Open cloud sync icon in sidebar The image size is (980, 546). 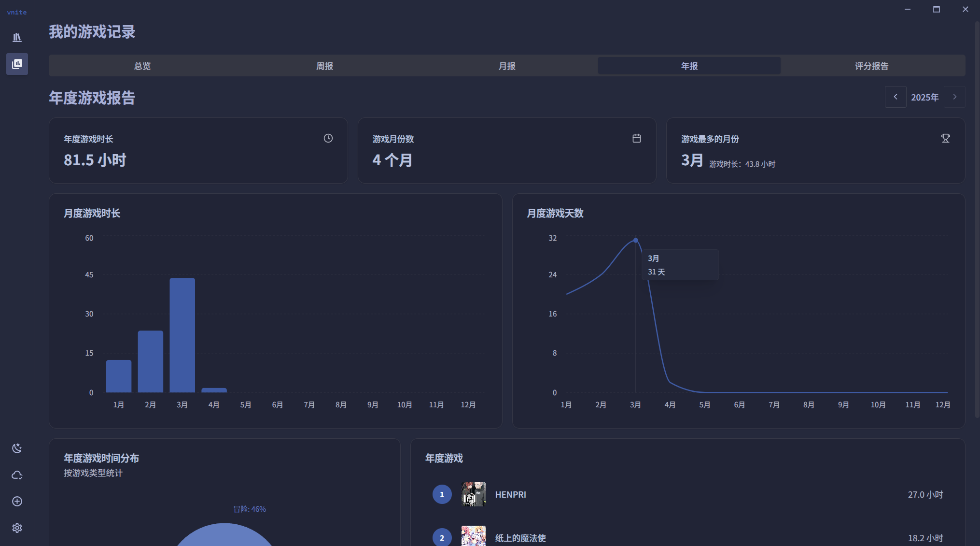(17, 475)
